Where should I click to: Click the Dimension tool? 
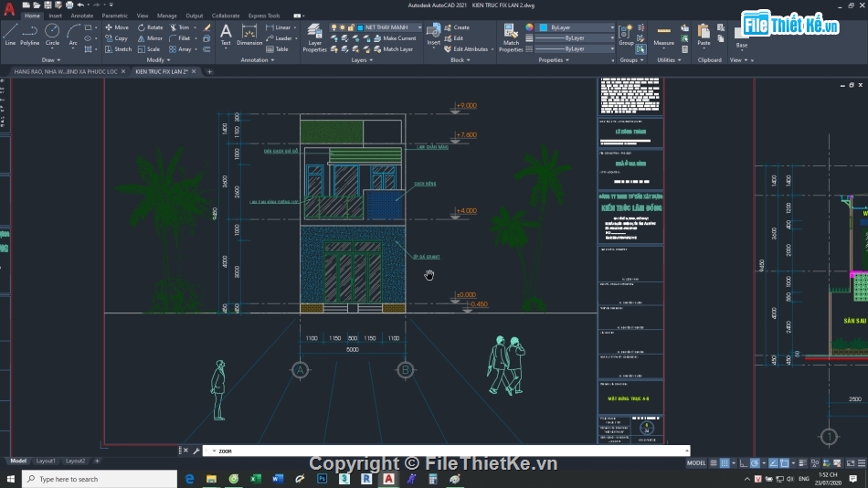(x=249, y=35)
